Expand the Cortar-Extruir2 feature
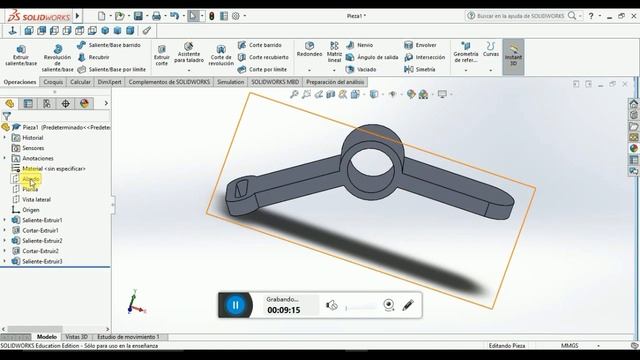The image size is (640, 360). point(4,251)
